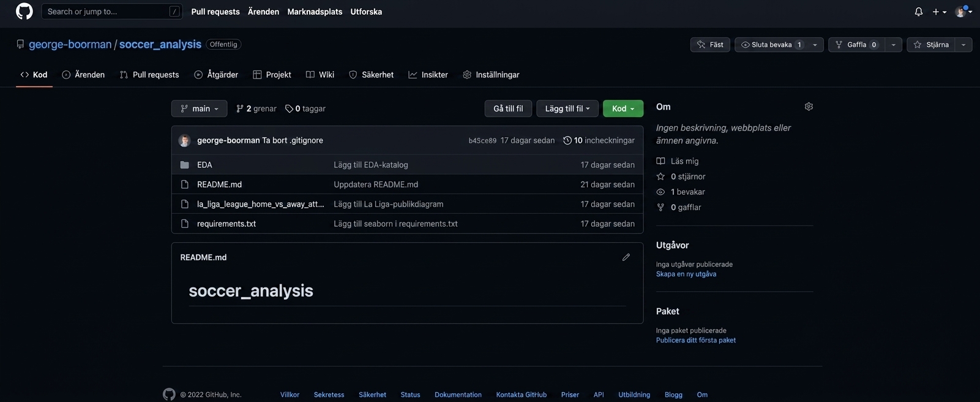Open the Insikter tab
Image resolution: width=980 pixels, height=402 pixels.
(x=428, y=75)
